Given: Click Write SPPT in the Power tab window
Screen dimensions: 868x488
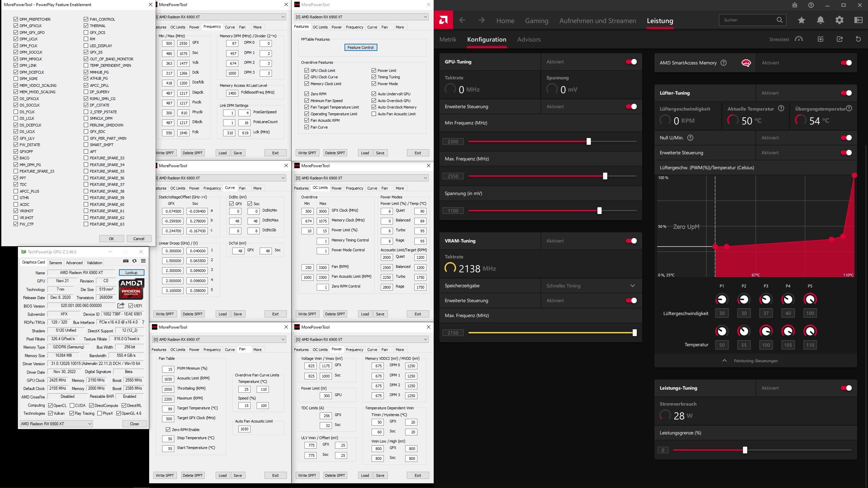Looking at the screenshot, I should [x=307, y=475].
